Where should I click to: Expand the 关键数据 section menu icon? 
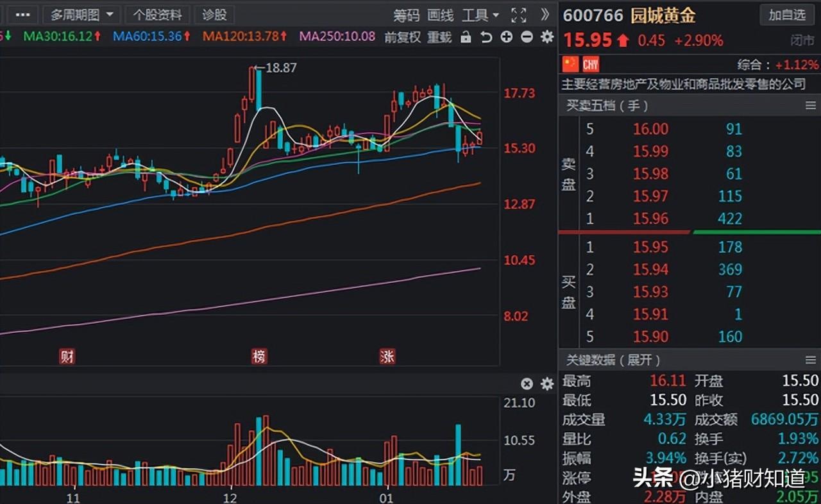tap(811, 360)
